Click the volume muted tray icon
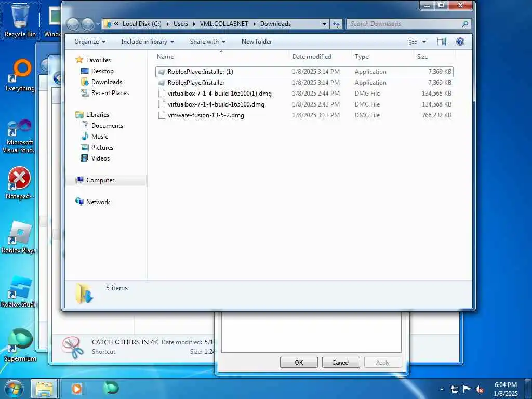The image size is (532, 399). coord(479,389)
